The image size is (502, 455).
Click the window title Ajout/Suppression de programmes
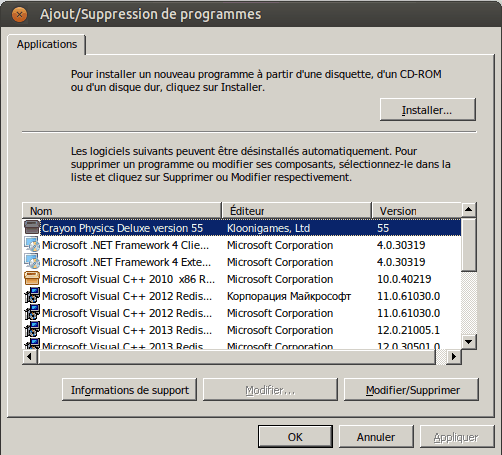[x=150, y=15]
